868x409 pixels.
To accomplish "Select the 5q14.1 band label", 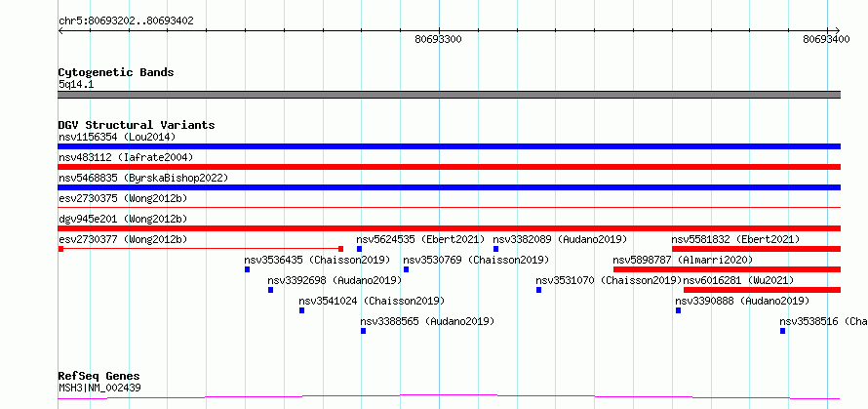I will click(x=76, y=84).
